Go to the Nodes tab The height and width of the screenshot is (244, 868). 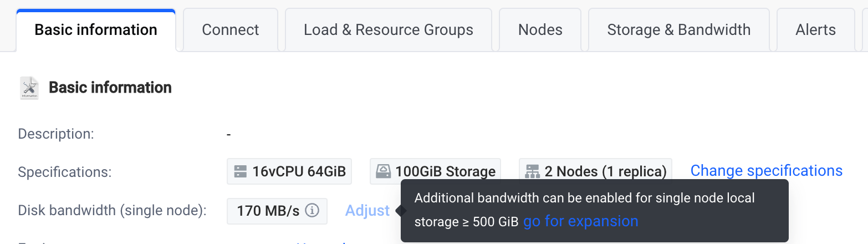(x=540, y=29)
